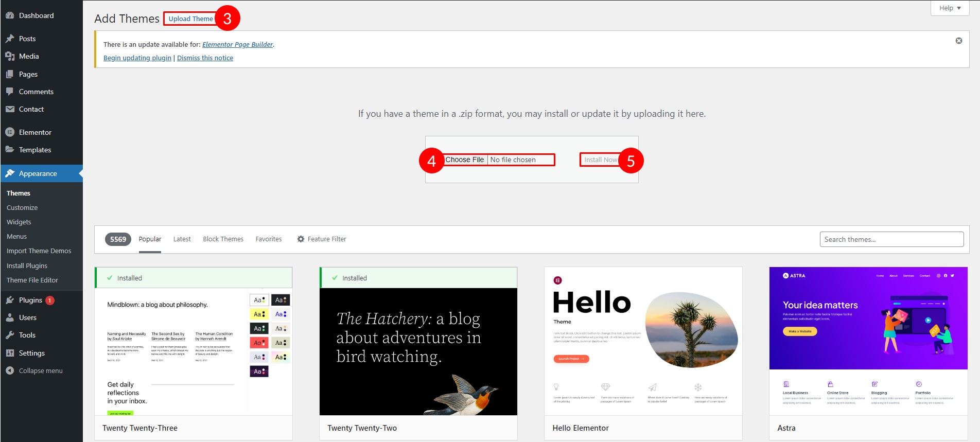Open Customize under Appearance

point(22,207)
